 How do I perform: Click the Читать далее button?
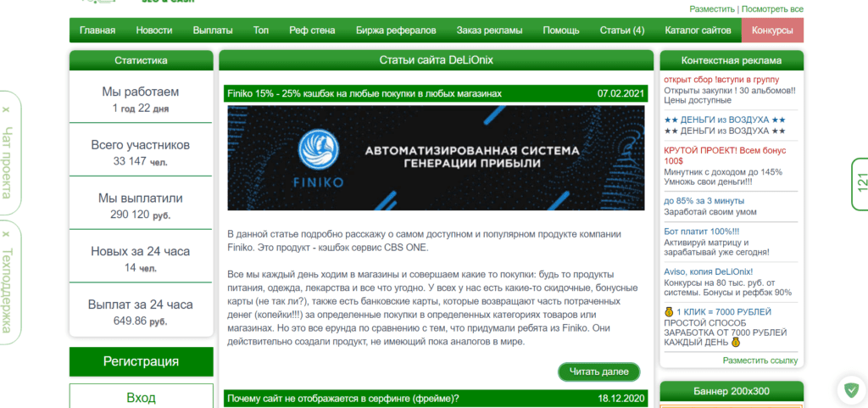coord(598,372)
